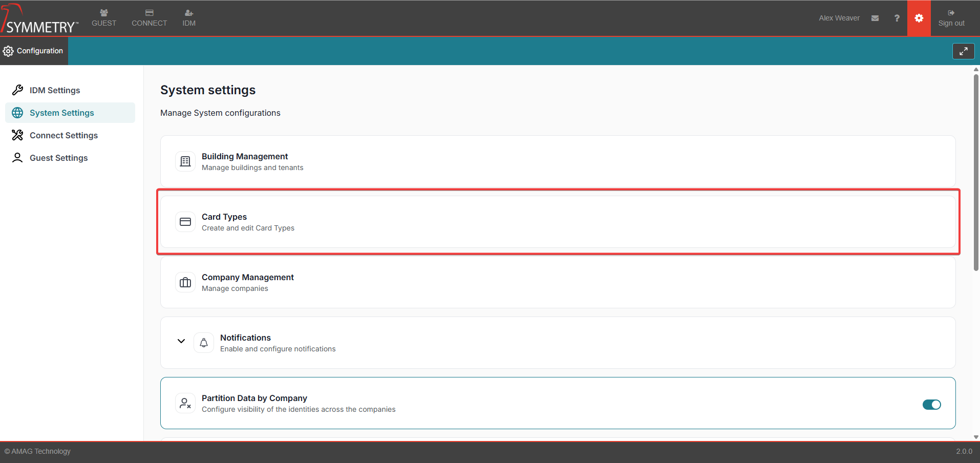Open Alex Weaver user profile link
The image size is (980, 463).
click(x=839, y=18)
